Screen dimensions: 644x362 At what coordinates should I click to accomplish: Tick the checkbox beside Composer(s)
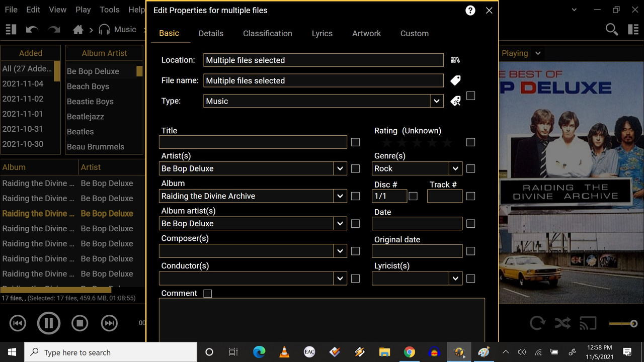pos(355,251)
